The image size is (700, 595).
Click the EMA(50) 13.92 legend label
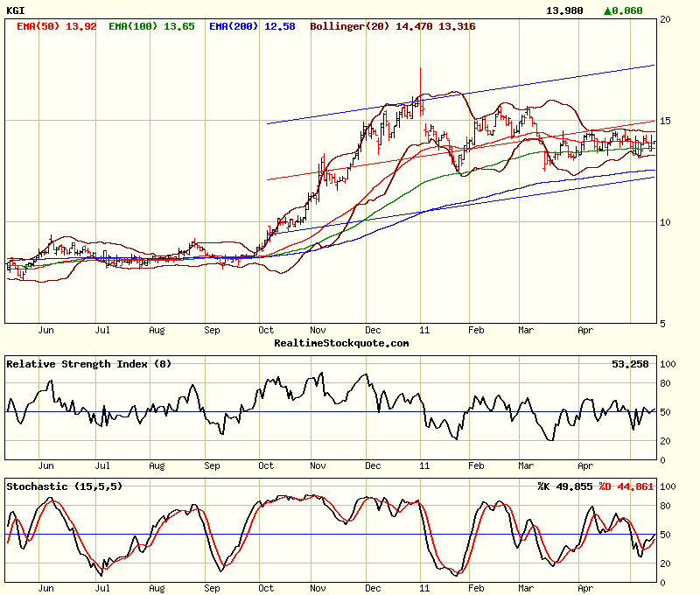click(56, 26)
